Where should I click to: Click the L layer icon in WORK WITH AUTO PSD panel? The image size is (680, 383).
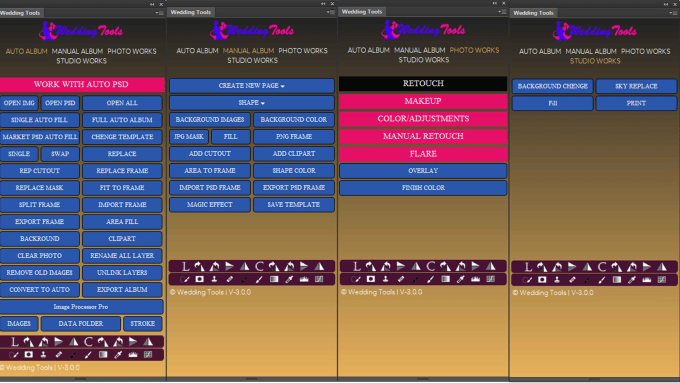(14, 342)
